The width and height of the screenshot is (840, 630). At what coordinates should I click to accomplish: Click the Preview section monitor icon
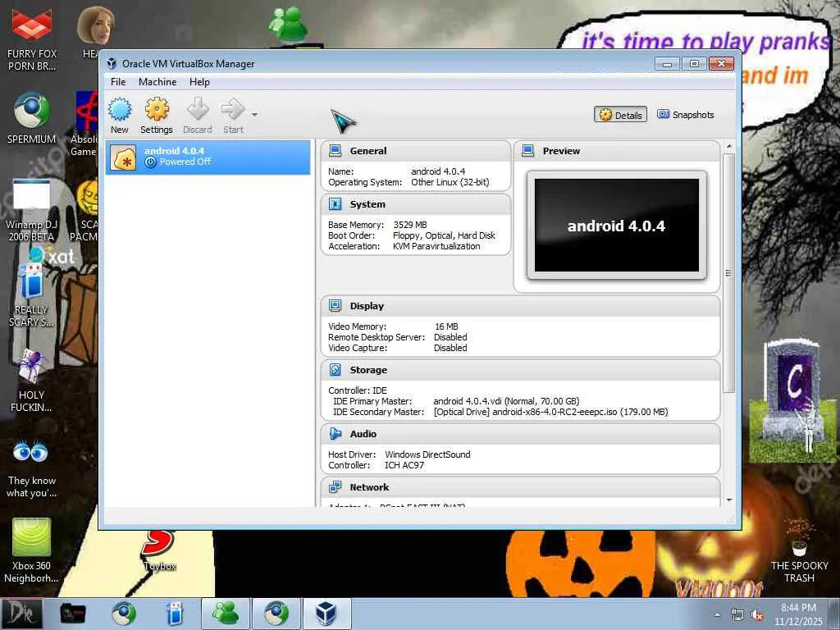(x=527, y=151)
